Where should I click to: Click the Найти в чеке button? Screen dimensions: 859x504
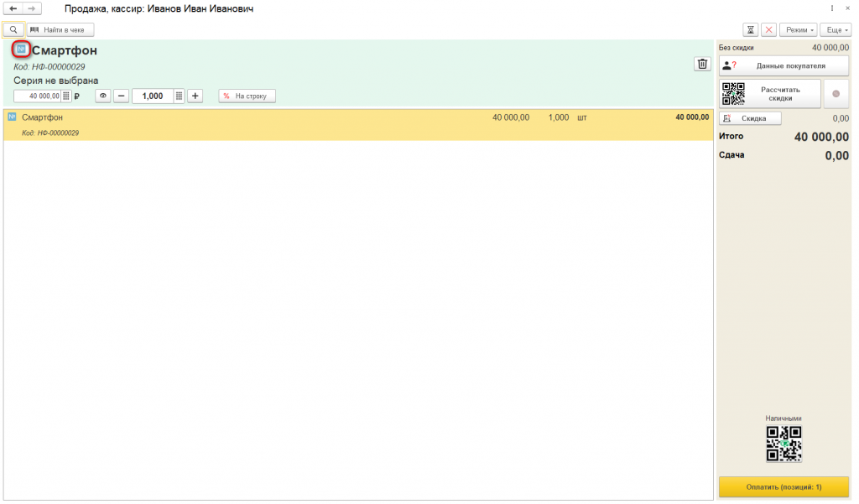(60, 29)
